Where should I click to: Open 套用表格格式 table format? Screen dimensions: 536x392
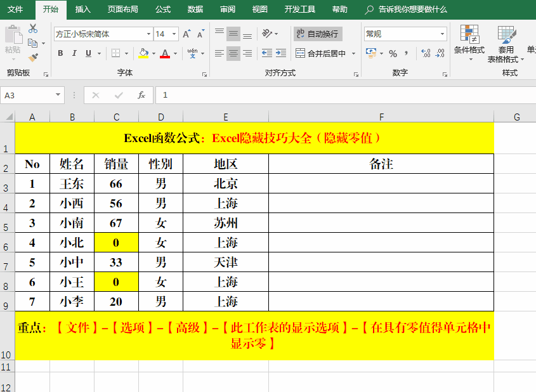click(x=506, y=44)
